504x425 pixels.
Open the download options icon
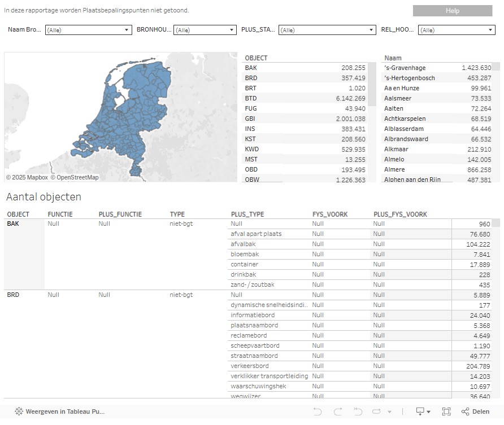[423, 411]
